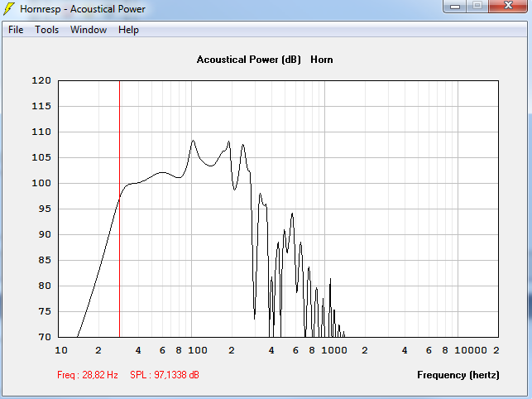Click the 10000 label on frequency axis
Screen dimensions: 532x399
point(471,350)
